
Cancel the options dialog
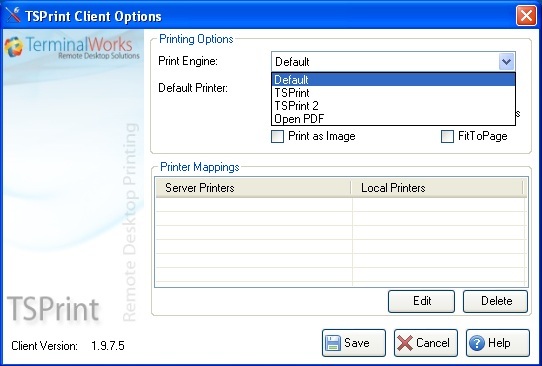[x=426, y=343]
